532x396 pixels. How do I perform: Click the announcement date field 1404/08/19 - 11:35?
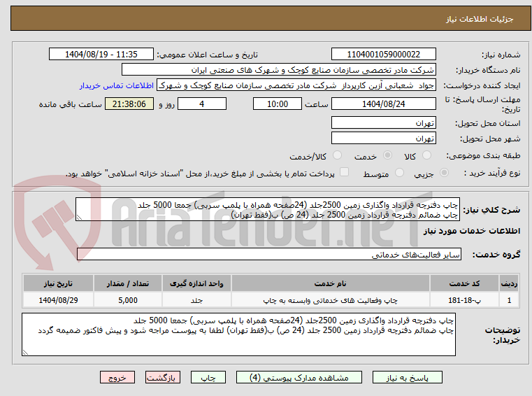[101, 55]
